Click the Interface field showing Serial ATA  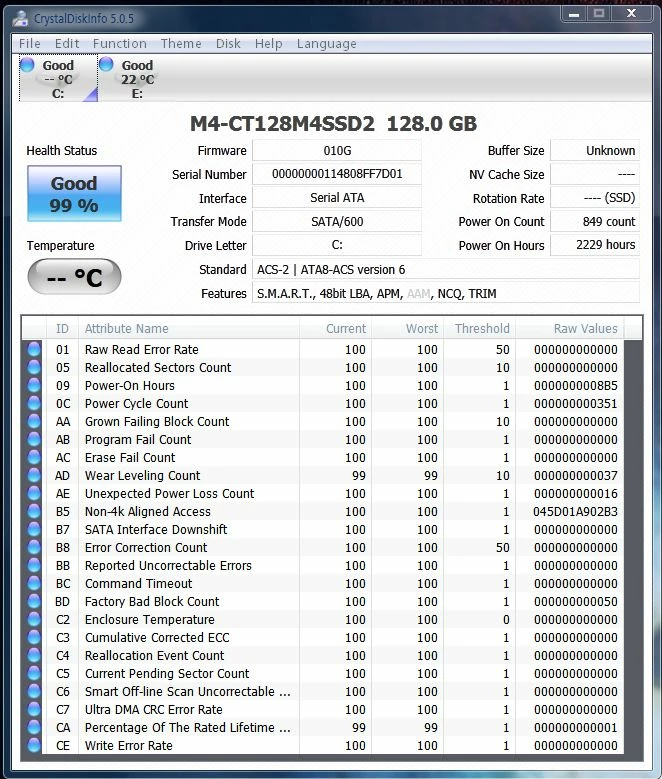tap(337, 198)
